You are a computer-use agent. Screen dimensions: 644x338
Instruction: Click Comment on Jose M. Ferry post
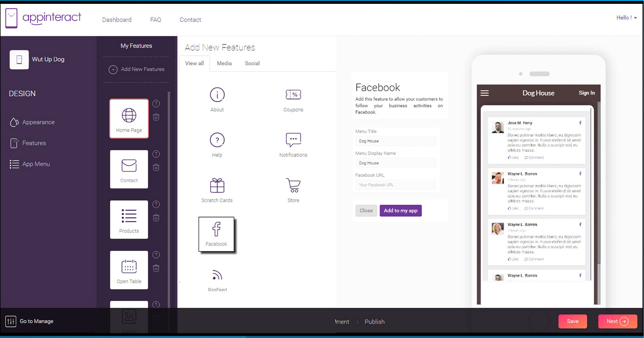534,158
